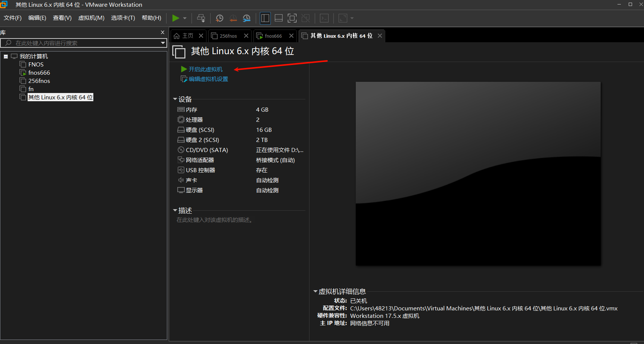
Task: Click the 内存 device row
Action: click(x=241, y=109)
